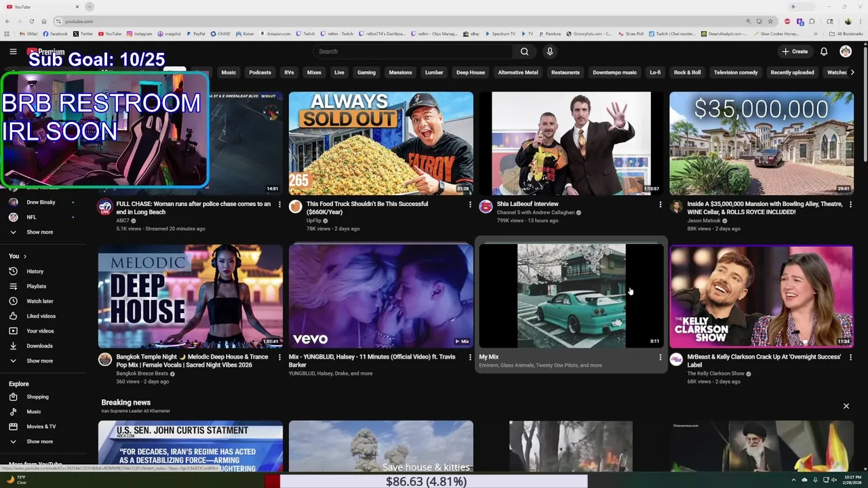
Task: Open UpFlip channel avatar
Action: coord(296,207)
